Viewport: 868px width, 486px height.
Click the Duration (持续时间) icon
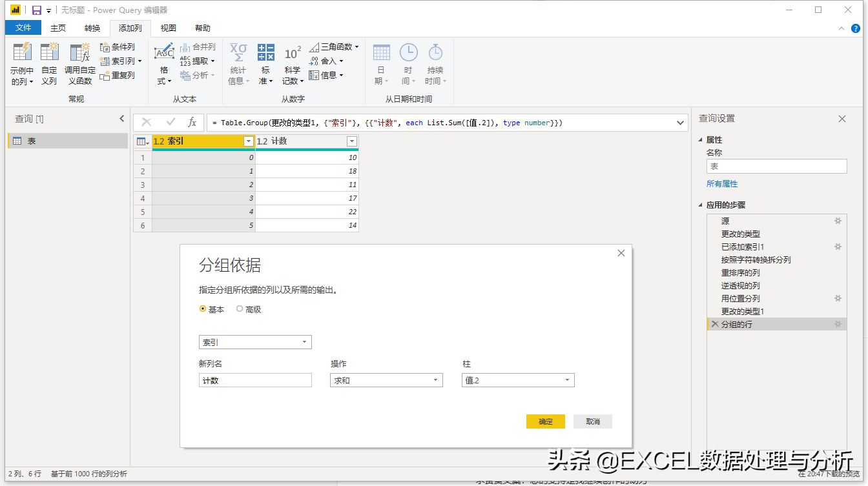point(435,52)
